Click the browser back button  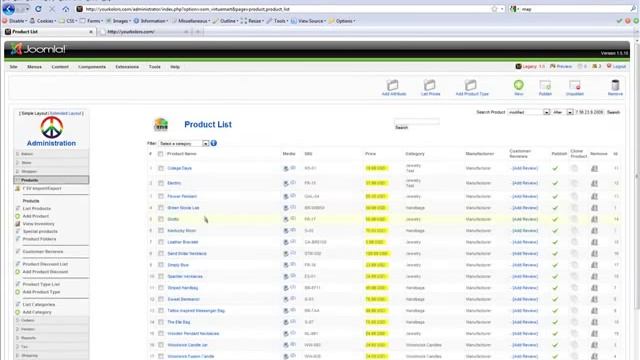[x=9, y=9]
